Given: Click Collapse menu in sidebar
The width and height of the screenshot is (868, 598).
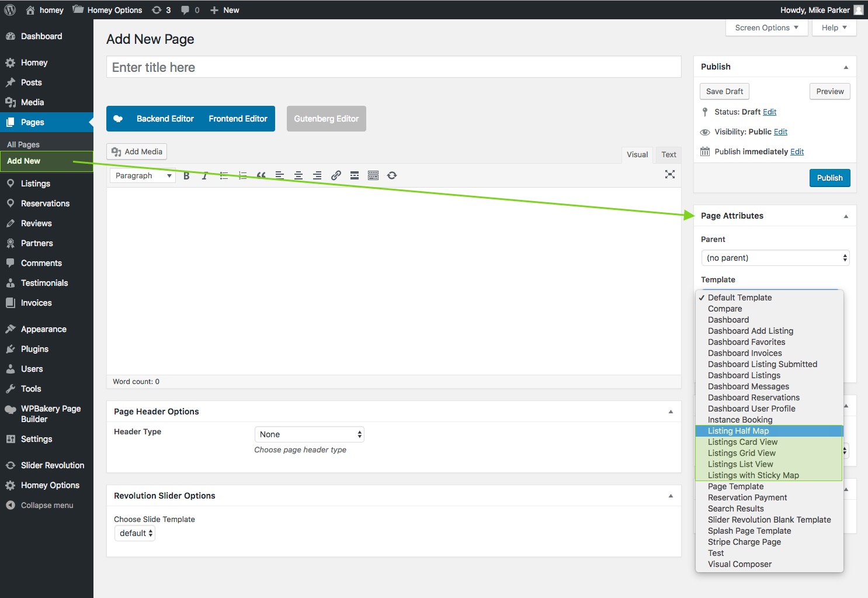Looking at the screenshot, I should click(x=47, y=505).
